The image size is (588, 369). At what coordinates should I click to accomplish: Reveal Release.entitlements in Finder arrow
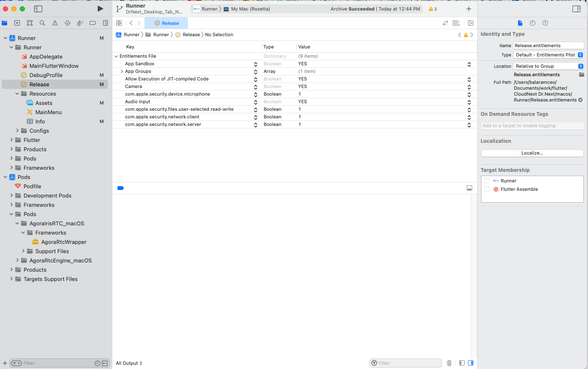pyautogui.click(x=580, y=100)
